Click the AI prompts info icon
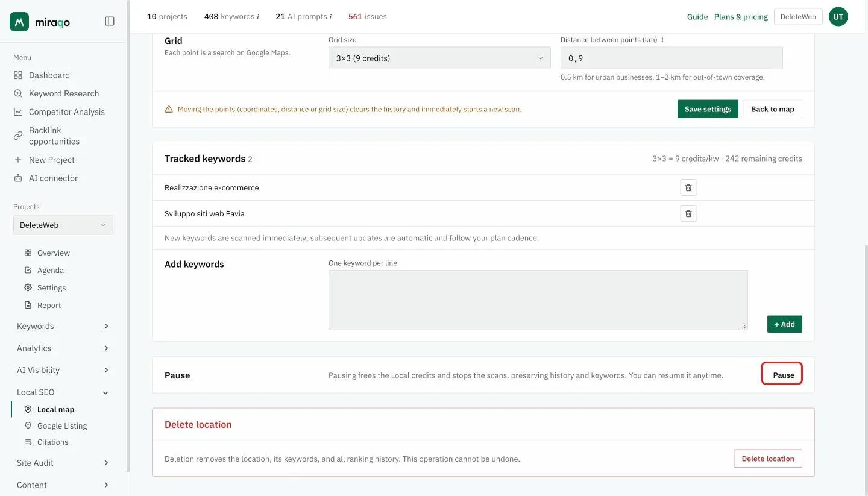 330,17
